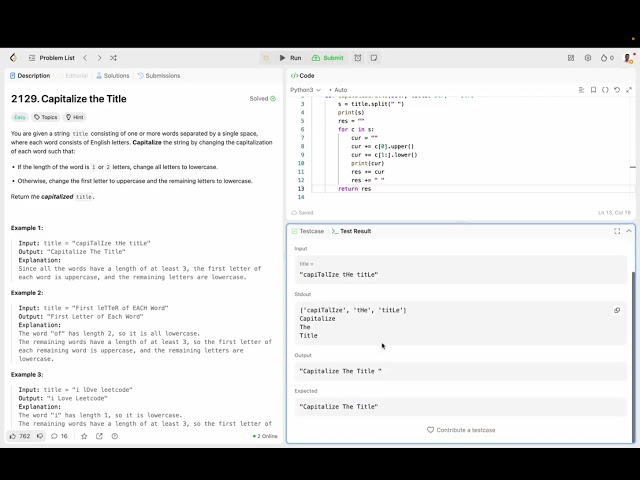Expand the Topics tag
This screenshot has width=640, height=480.
pos(45,117)
